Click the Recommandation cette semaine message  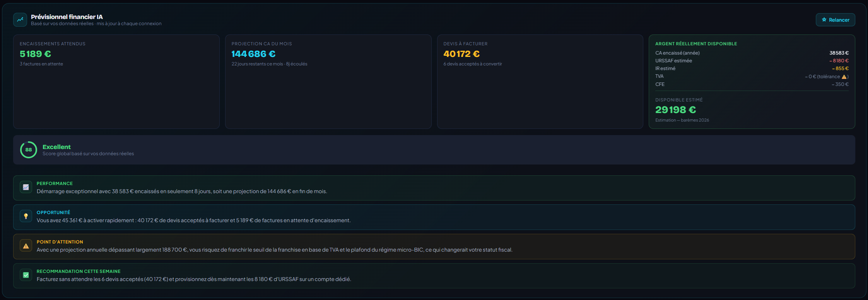(x=194, y=279)
